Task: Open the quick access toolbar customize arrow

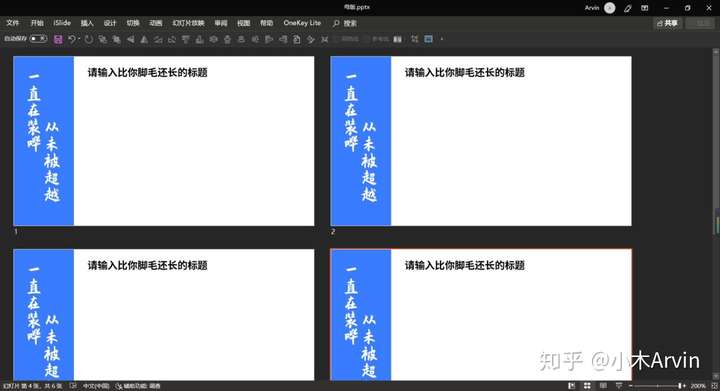Action: tap(442, 39)
